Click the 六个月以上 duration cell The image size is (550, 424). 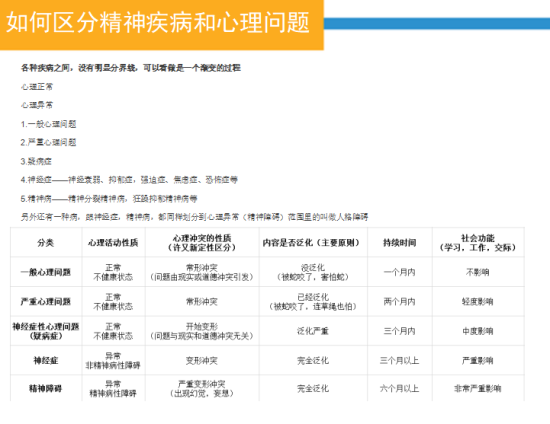(400, 388)
